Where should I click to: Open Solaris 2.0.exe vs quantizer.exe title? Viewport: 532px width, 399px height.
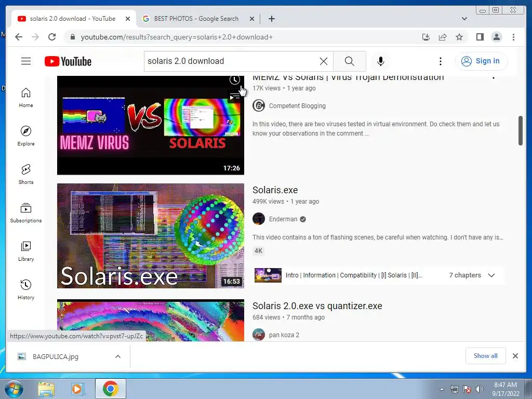(317, 305)
